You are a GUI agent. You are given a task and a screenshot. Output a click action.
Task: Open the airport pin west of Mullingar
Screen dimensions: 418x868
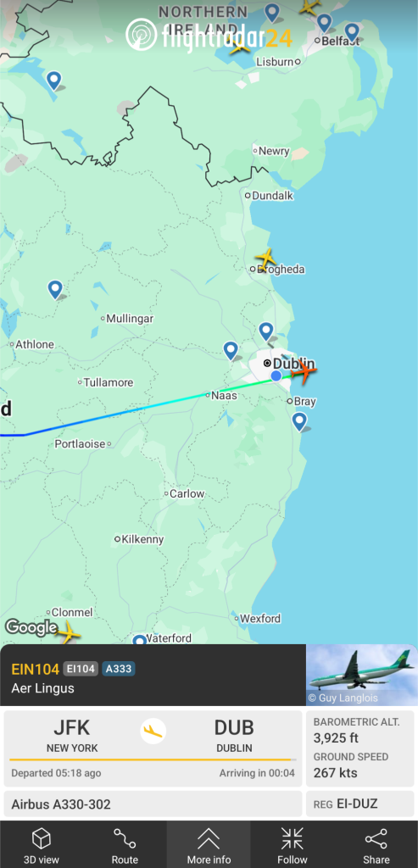55,289
